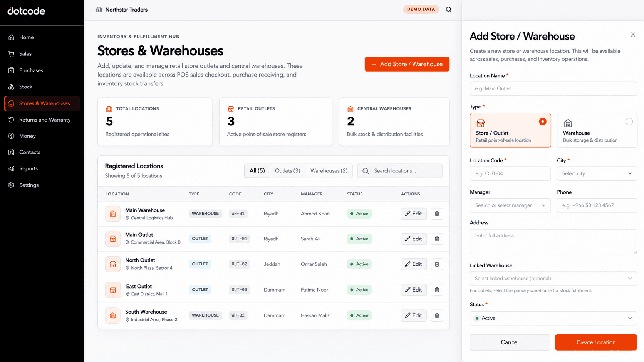The image size is (644, 362).
Task: Click the North Outlet store icon
Action: pos(113,264)
